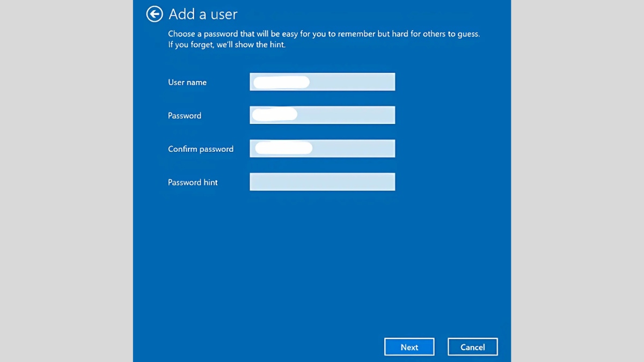Click the Password hint text box
This screenshot has height=362, width=644.
point(323,182)
